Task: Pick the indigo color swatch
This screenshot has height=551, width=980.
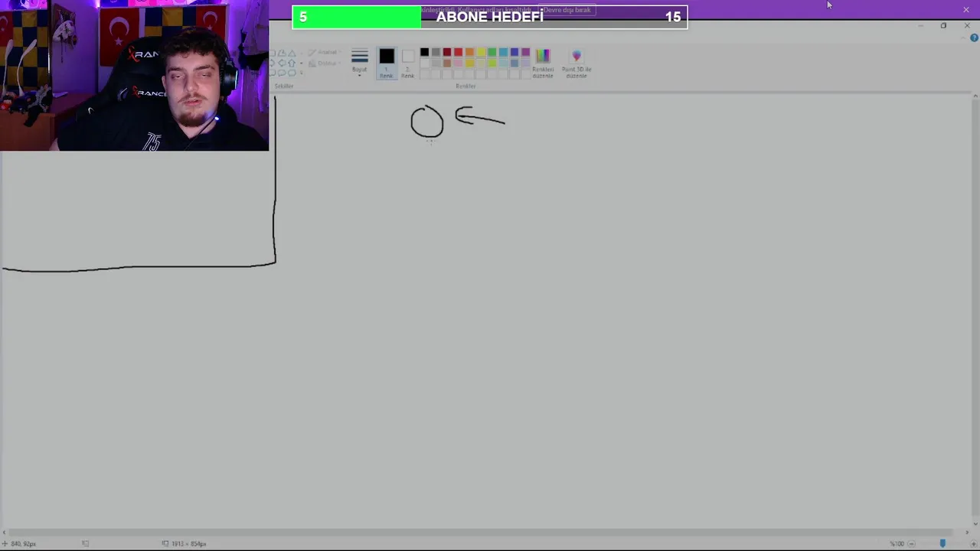Action: (514, 52)
